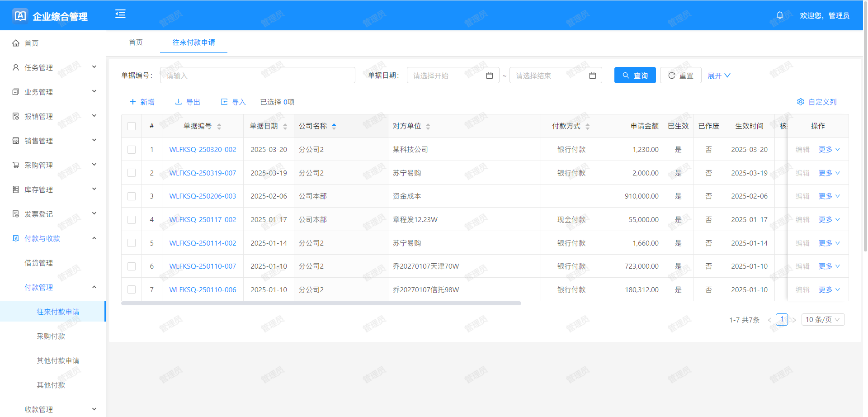Viewport: 868px width, 417px height.
Task: Check the row for WLFKSQ-250110-007
Action: (132, 266)
